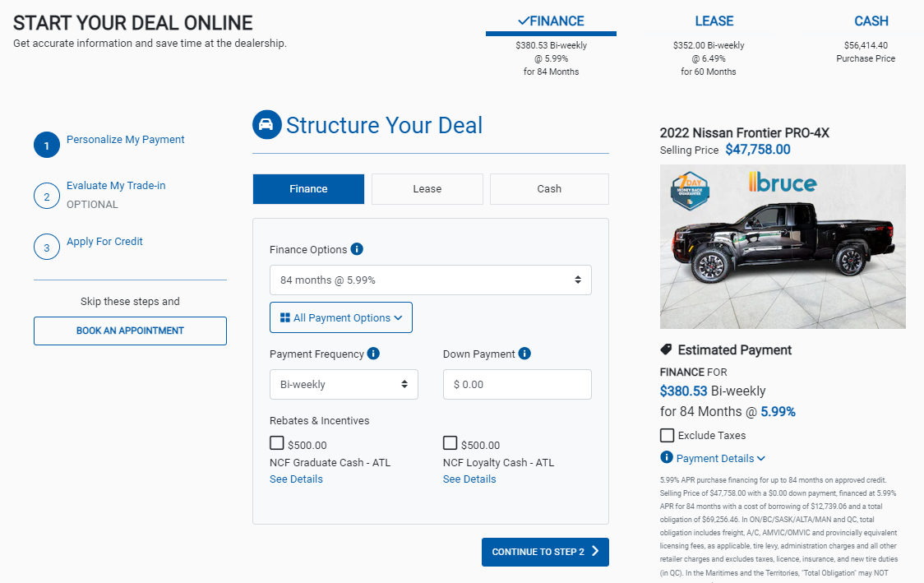Expand All Payment Options
The width and height of the screenshot is (924, 583).
point(341,318)
